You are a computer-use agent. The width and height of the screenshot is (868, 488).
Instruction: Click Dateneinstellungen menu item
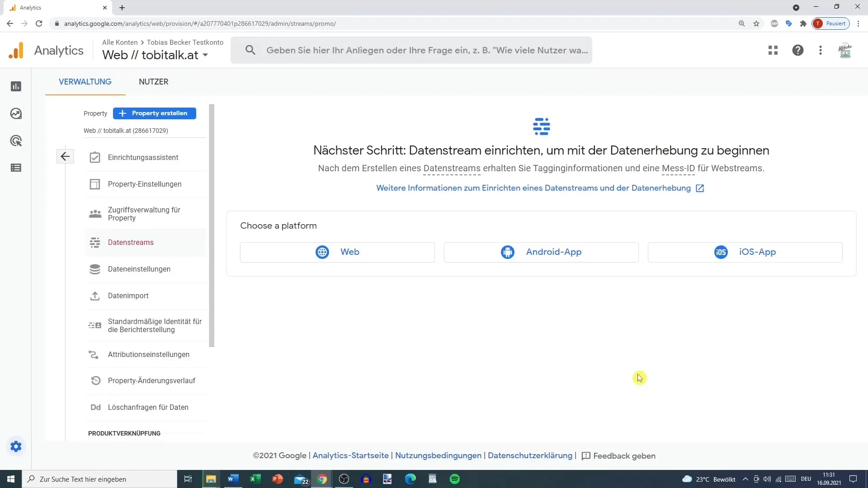[x=139, y=269]
